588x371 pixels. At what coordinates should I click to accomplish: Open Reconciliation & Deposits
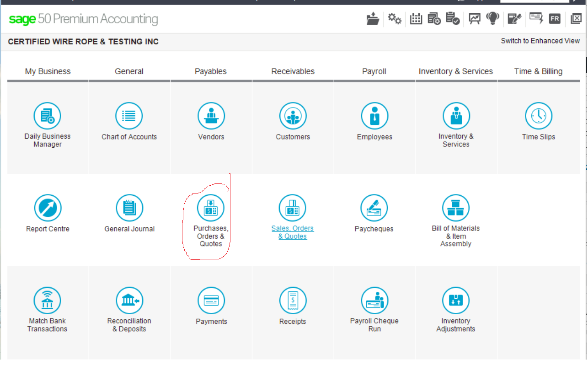click(x=129, y=301)
